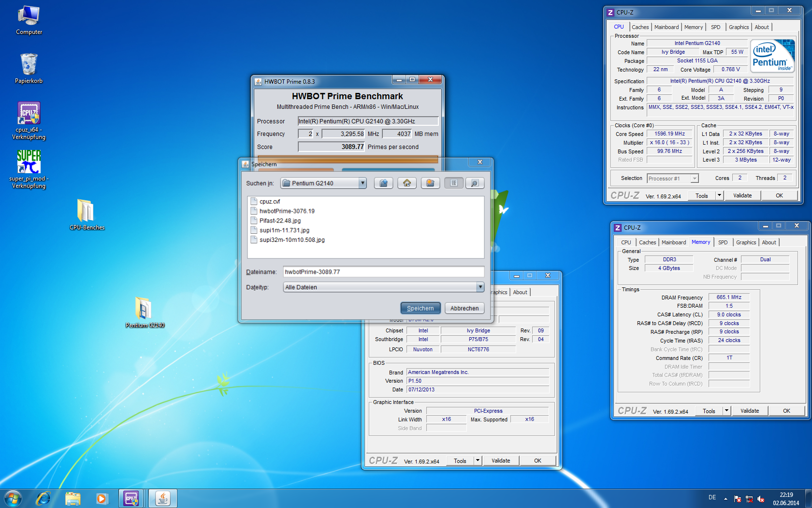Switch to SPD tab in top CPU-Z
812x508 pixels.
(716, 27)
